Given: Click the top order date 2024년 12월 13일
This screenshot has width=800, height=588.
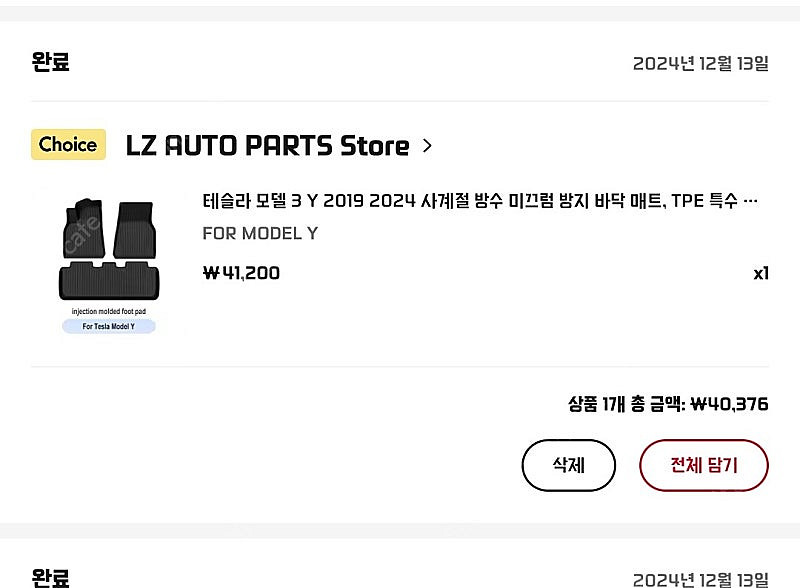Looking at the screenshot, I should (x=701, y=64).
